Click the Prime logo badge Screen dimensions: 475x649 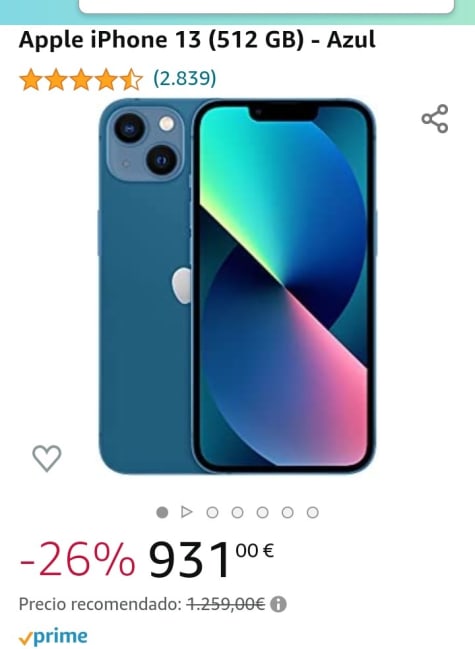pyautogui.click(x=53, y=637)
